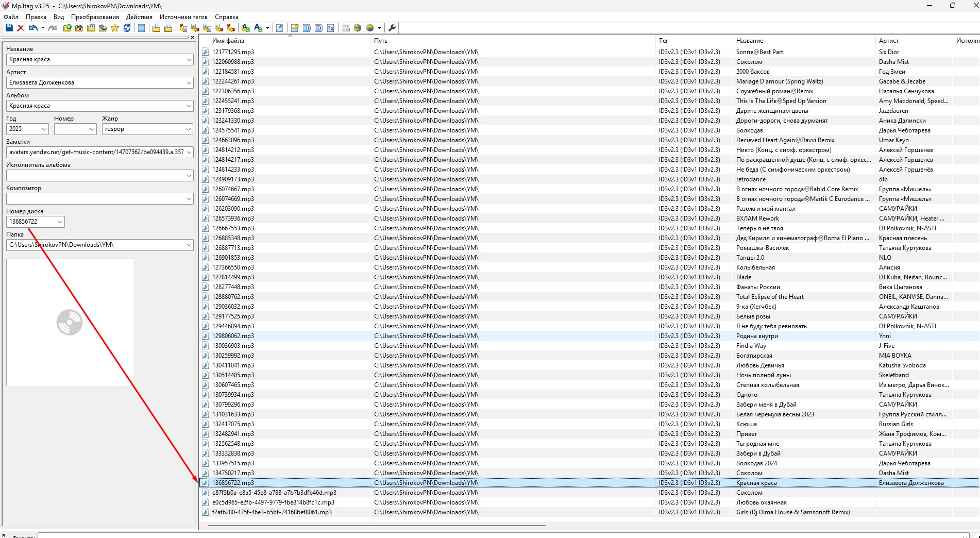Open the Extended tags editor icon
Screen dimensions: 980x538
pos(279,28)
